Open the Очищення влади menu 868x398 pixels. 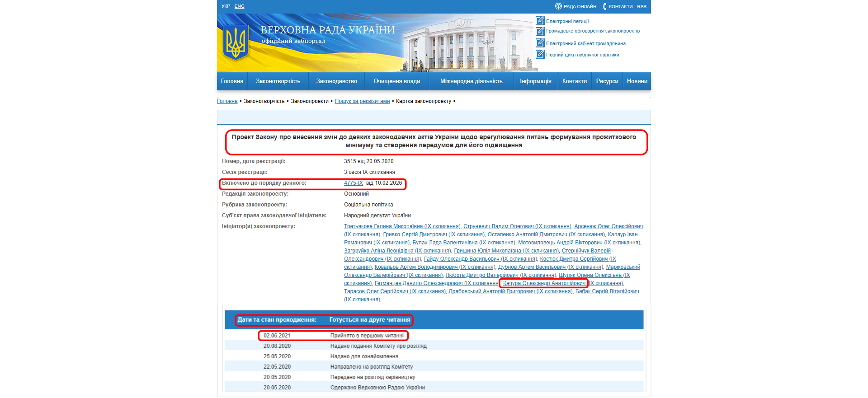(x=397, y=81)
